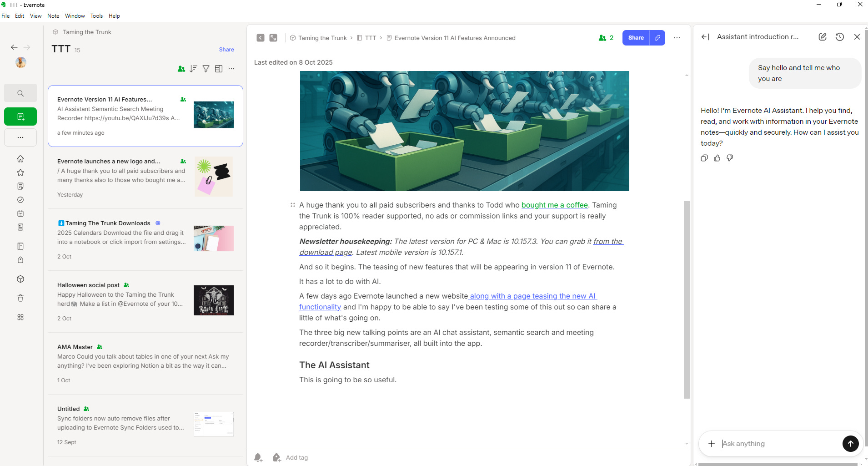Select the 'AMA Master' note
This screenshot has height=466, width=868.
pyautogui.click(x=146, y=364)
